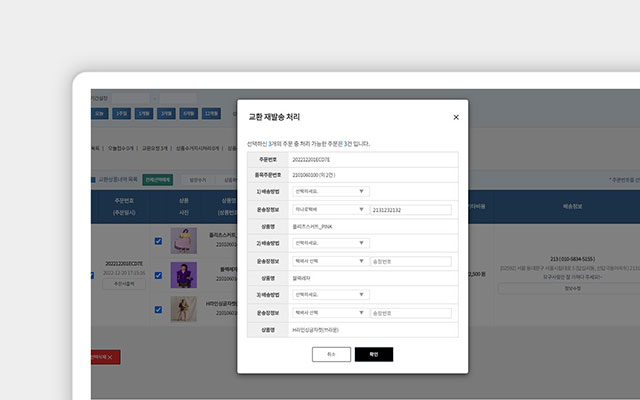Click tracking number field containing 2131232132
Viewport: 640px width, 400px height.
pos(410,209)
